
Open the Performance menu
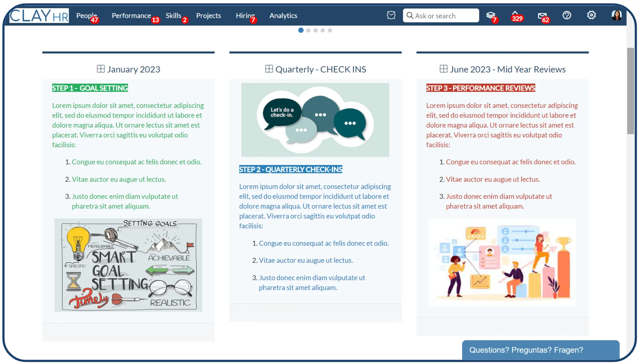[131, 16]
